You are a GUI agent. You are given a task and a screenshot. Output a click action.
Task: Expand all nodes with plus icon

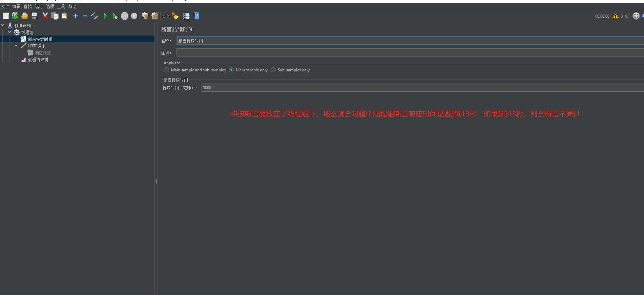pos(76,16)
